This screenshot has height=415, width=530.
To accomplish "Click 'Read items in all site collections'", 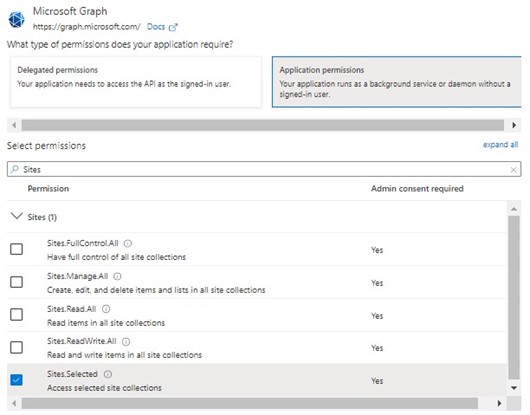I will [106, 323].
